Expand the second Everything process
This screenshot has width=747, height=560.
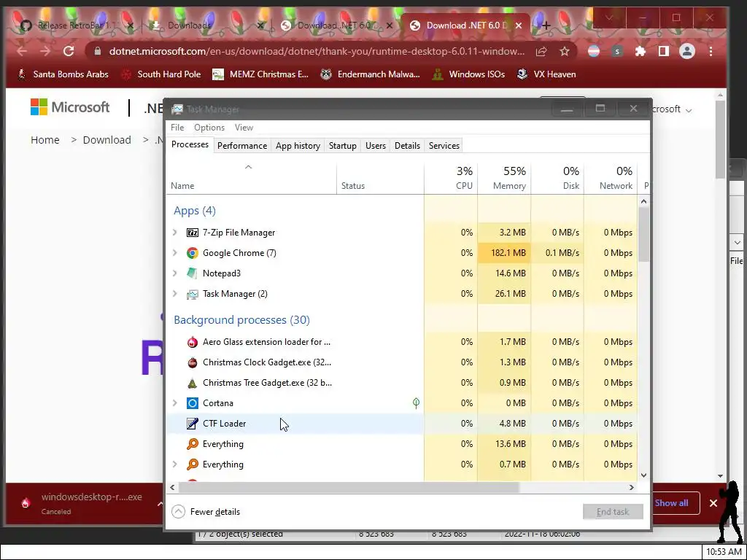(x=175, y=464)
